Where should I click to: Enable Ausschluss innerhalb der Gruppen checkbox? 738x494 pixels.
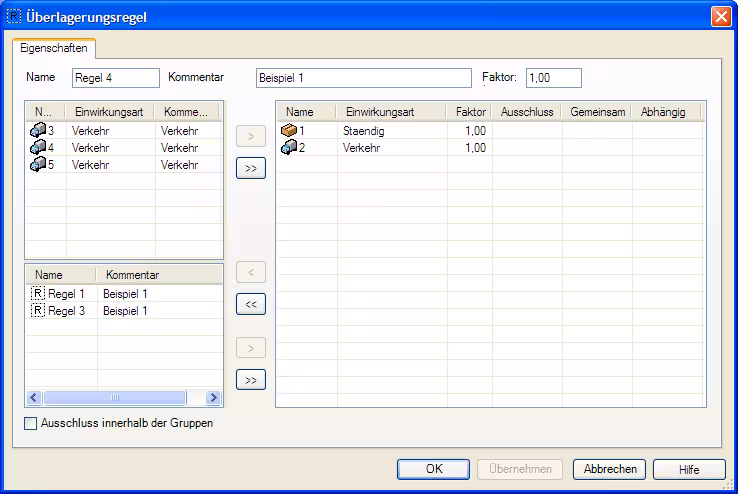point(31,423)
